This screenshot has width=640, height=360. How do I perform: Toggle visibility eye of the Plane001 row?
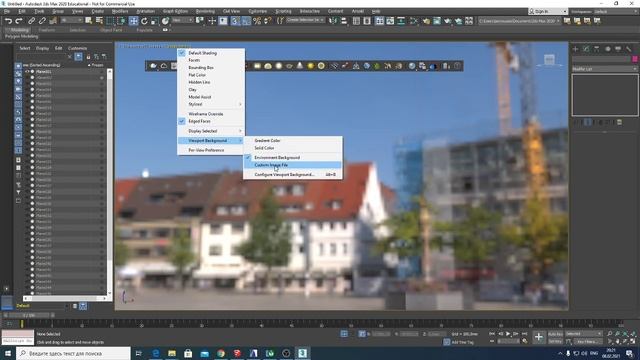tap(27, 71)
